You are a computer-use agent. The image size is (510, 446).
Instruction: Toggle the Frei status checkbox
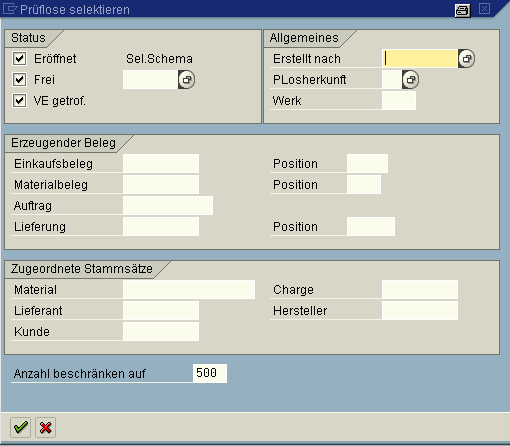pyautogui.click(x=19, y=80)
